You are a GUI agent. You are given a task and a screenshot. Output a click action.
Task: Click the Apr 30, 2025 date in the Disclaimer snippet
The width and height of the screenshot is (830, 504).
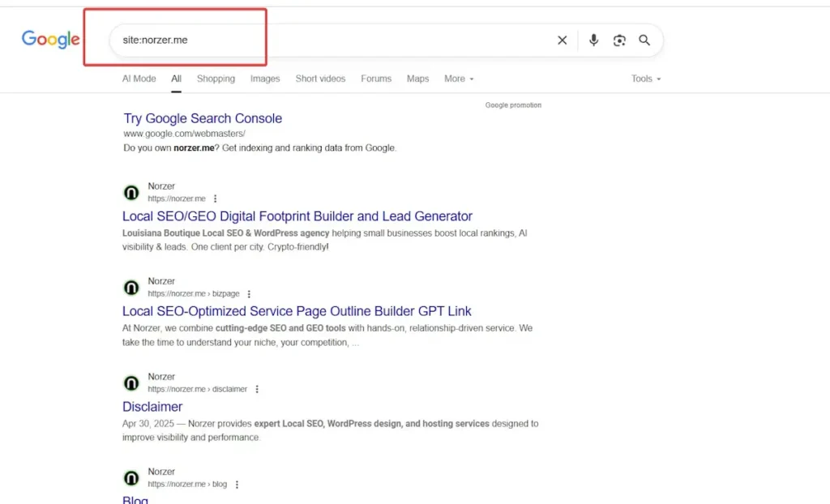point(148,424)
